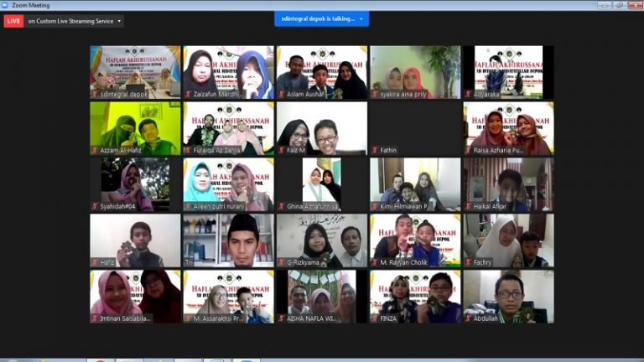Click the Zoom app icon in title bar

coord(5,5)
